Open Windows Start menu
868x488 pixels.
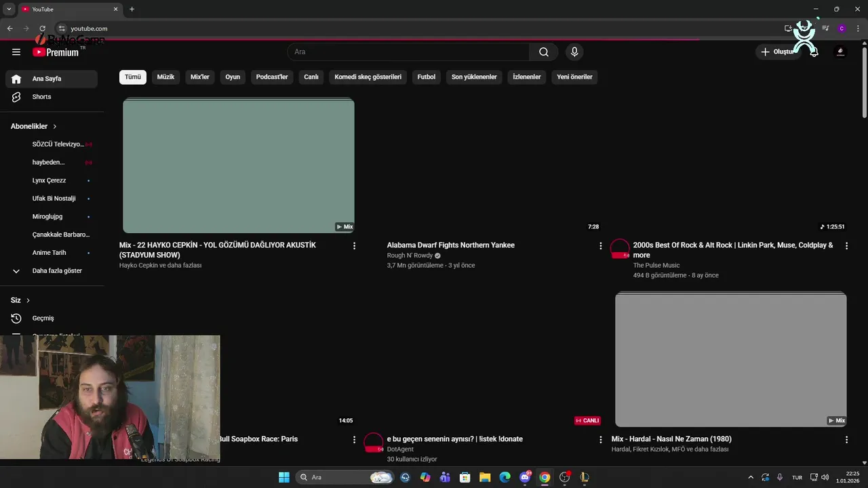(284, 477)
